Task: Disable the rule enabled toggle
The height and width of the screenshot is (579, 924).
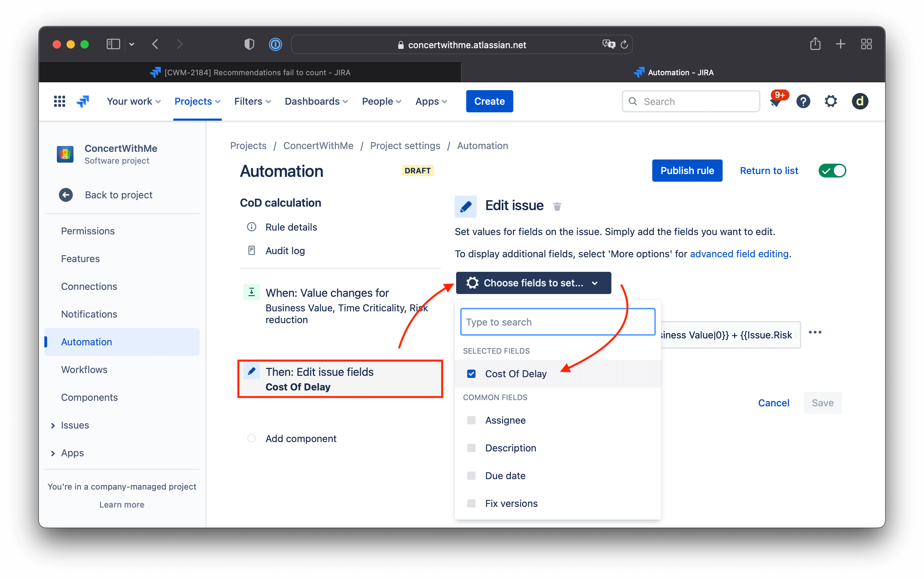Action: (832, 171)
